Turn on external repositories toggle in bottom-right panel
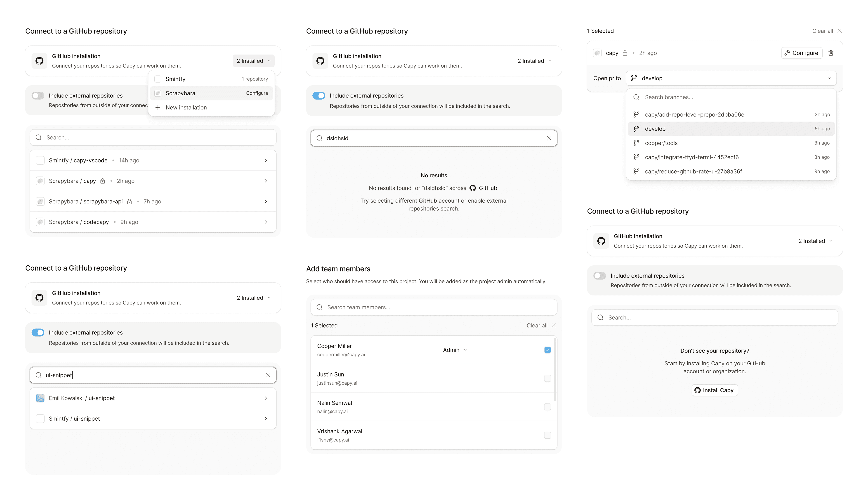 pos(599,275)
